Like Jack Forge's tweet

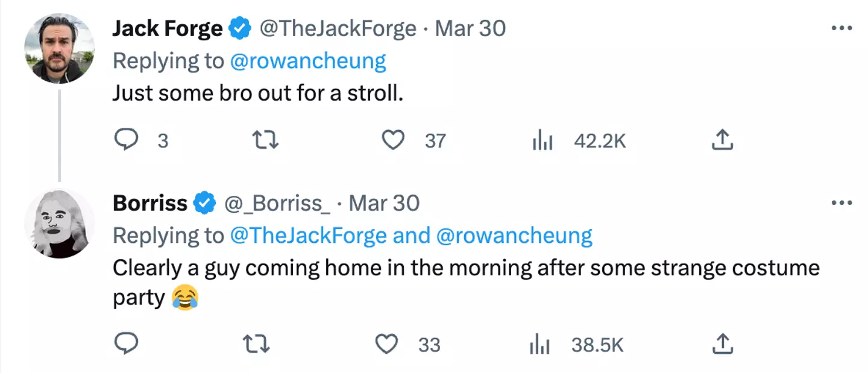click(394, 140)
